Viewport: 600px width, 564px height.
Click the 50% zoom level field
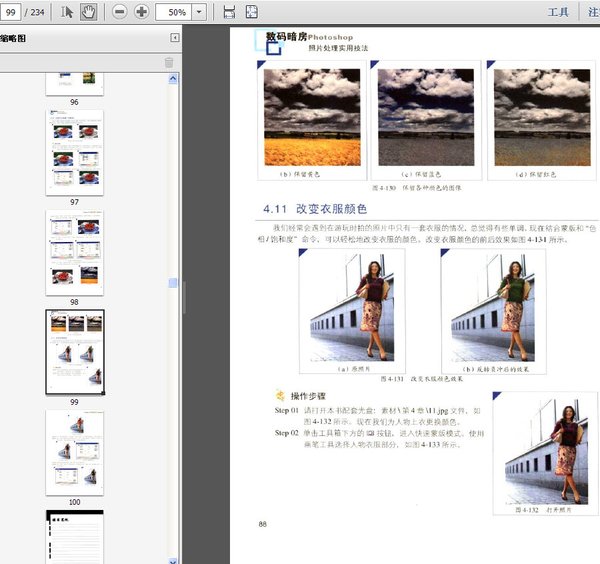[176, 12]
